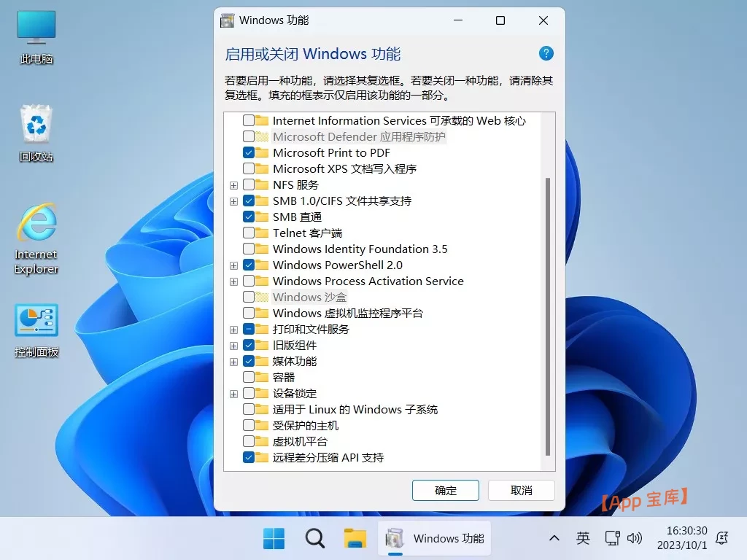Open File Explorer from the taskbar

pyautogui.click(x=355, y=538)
